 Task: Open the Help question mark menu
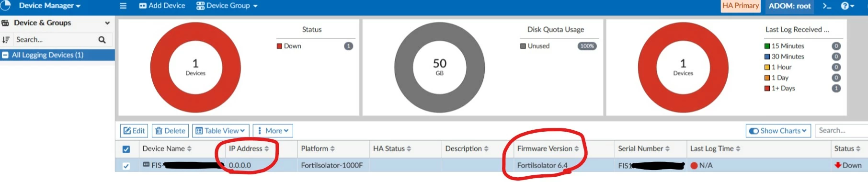point(847,6)
